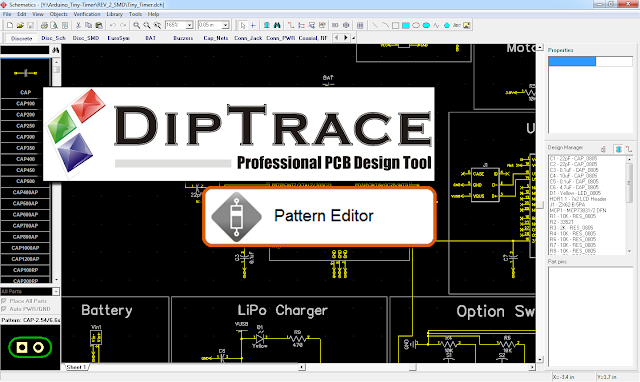Open the Verification menu
The image size is (640, 382).
point(87,14)
